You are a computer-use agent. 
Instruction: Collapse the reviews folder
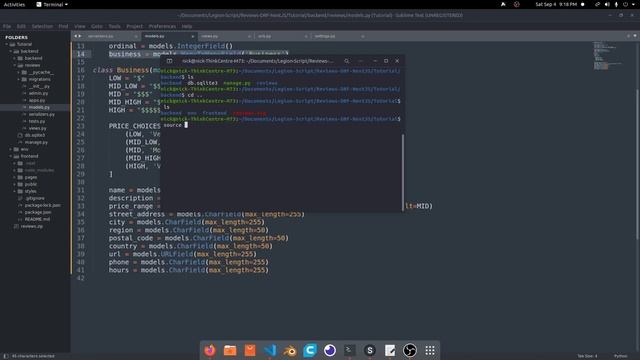click(14, 65)
